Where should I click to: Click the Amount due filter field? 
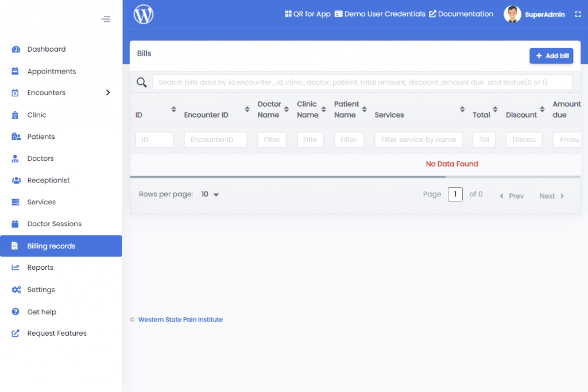tap(567, 139)
